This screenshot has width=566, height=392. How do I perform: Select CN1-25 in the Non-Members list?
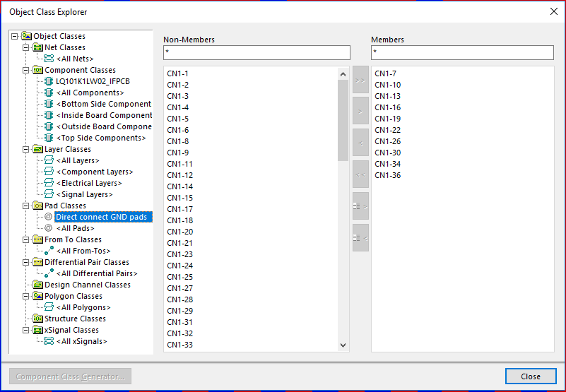point(179,277)
